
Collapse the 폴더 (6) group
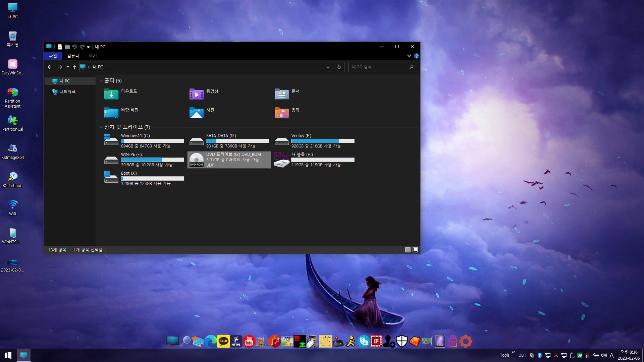pyautogui.click(x=101, y=81)
